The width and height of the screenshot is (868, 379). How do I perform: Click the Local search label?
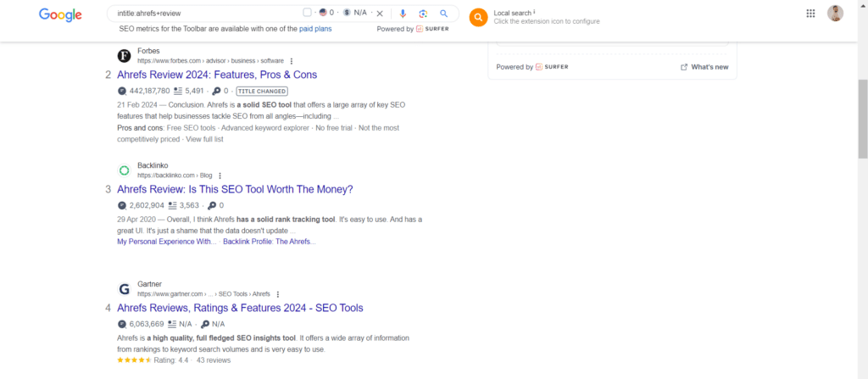tap(512, 13)
